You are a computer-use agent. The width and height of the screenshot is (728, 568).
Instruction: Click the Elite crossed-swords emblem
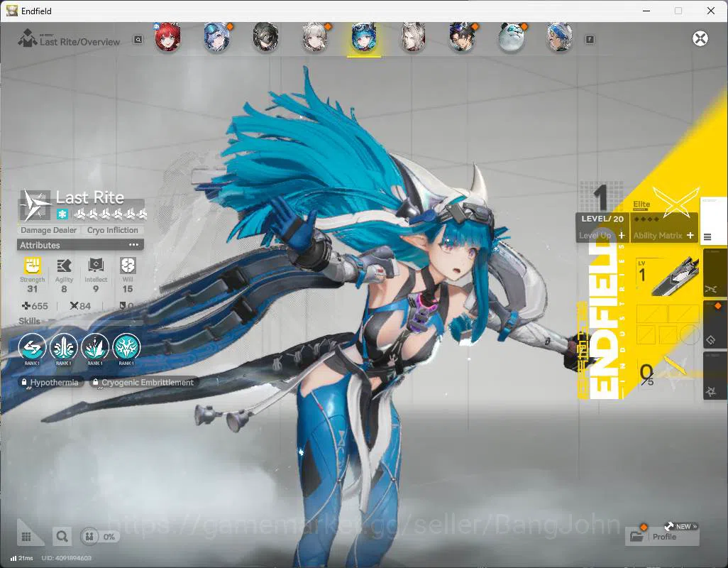[675, 202]
